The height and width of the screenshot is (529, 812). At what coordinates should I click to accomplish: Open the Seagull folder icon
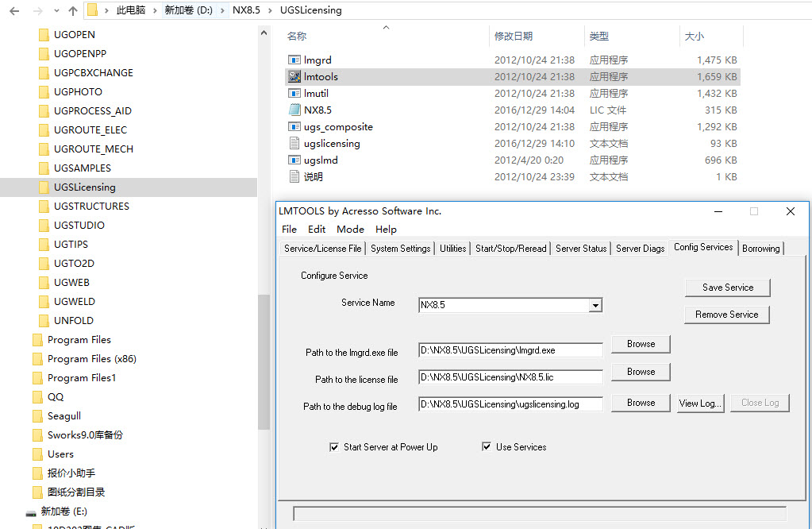(37, 416)
